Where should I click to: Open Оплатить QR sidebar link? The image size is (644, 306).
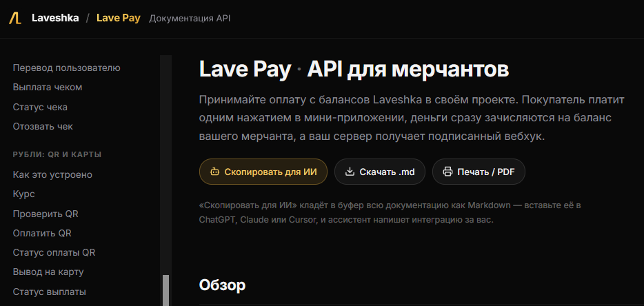(42, 234)
